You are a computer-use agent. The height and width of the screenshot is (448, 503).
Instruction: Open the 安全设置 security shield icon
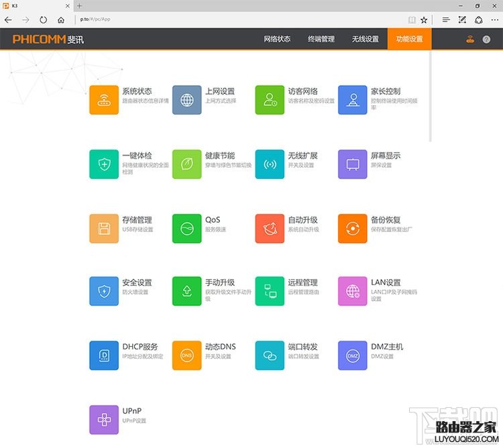coord(104,291)
